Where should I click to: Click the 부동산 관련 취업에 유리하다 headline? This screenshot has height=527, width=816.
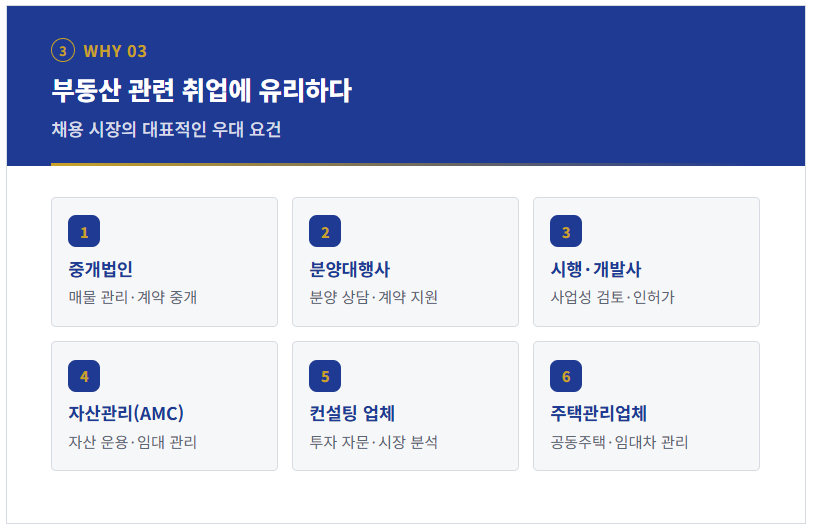pos(201,91)
